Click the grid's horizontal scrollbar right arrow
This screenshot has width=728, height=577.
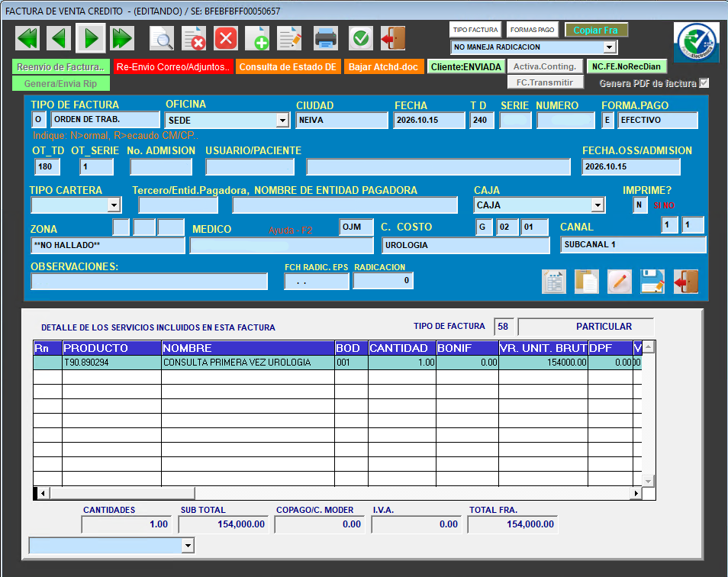click(636, 493)
